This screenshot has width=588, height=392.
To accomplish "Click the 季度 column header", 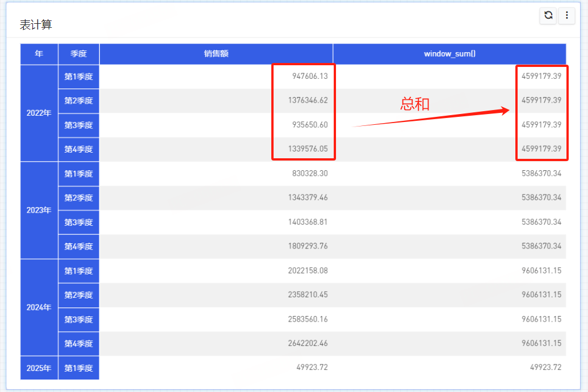I will [78, 54].
